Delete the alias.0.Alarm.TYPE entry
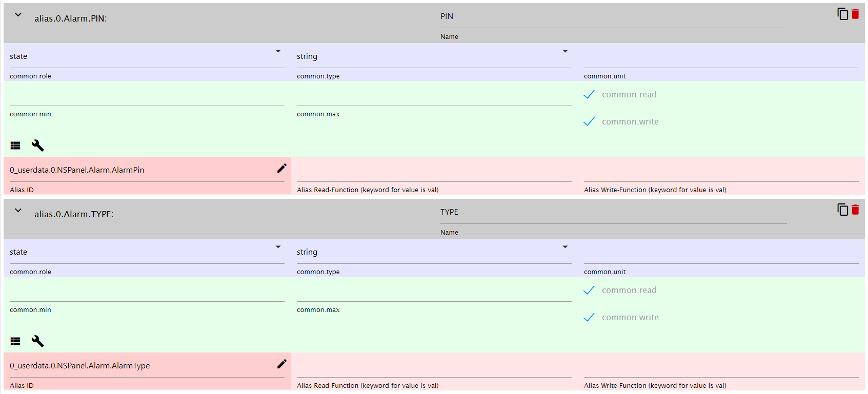Image resolution: width=868 pixels, height=394 pixels. click(x=855, y=210)
